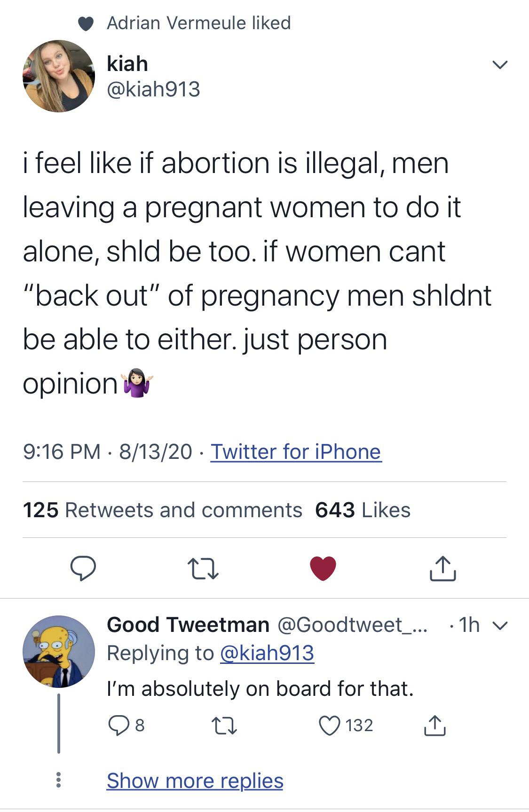Open the @kiah913 mention in reply
Viewport: 529px width, 812px height.
click(267, 653)
